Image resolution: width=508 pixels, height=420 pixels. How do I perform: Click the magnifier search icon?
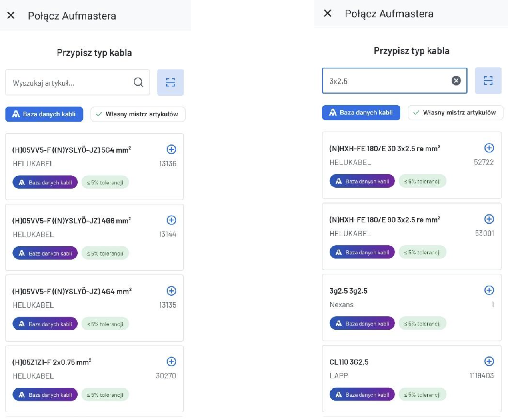138,82
